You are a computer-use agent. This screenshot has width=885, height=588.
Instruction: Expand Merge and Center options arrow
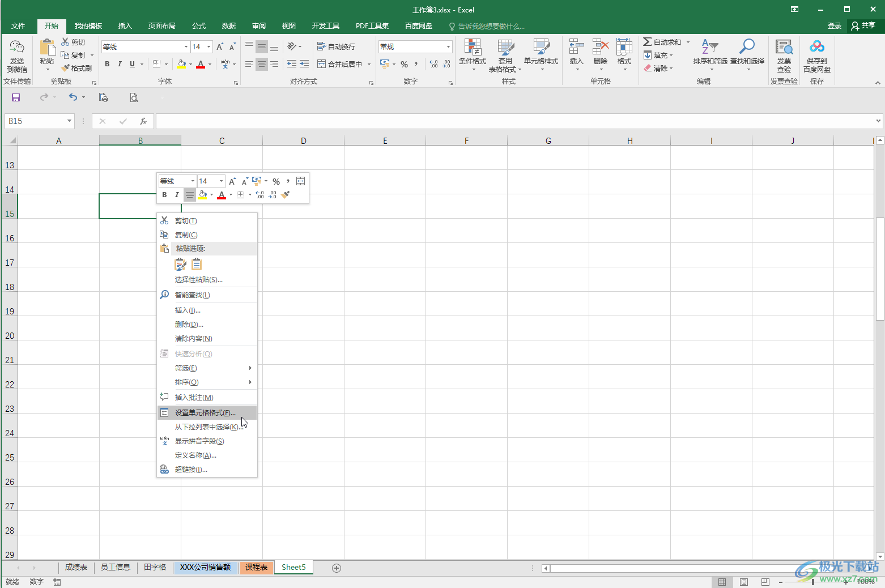click(369, 64)
